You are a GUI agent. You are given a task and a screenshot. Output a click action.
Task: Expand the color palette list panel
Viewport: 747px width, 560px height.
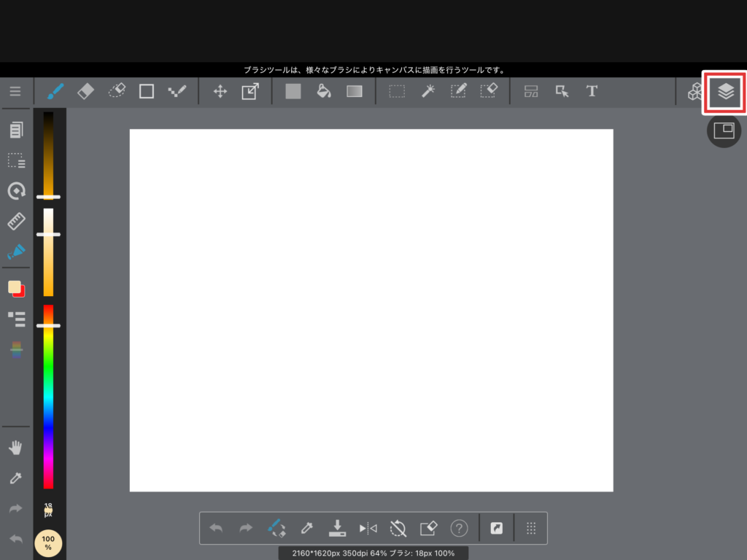click(16, 319)
